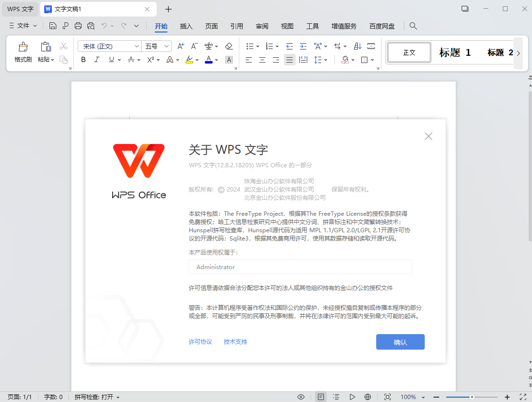Apply the 标题 1 style
Image resolution: width=532 pixels, height=402 pixels.
(x=455, y=52)
